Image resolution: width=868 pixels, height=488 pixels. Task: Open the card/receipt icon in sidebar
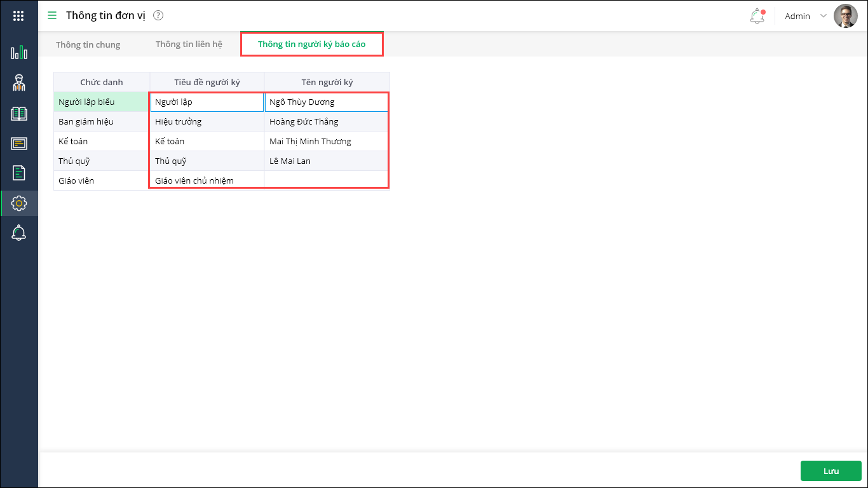[x=19, y=143]
